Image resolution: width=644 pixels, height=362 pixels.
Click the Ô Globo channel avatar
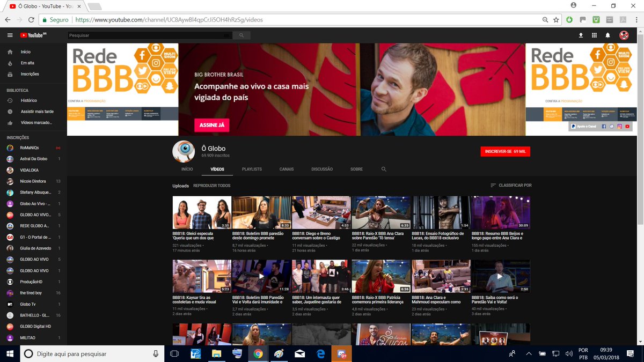point(184,151)
